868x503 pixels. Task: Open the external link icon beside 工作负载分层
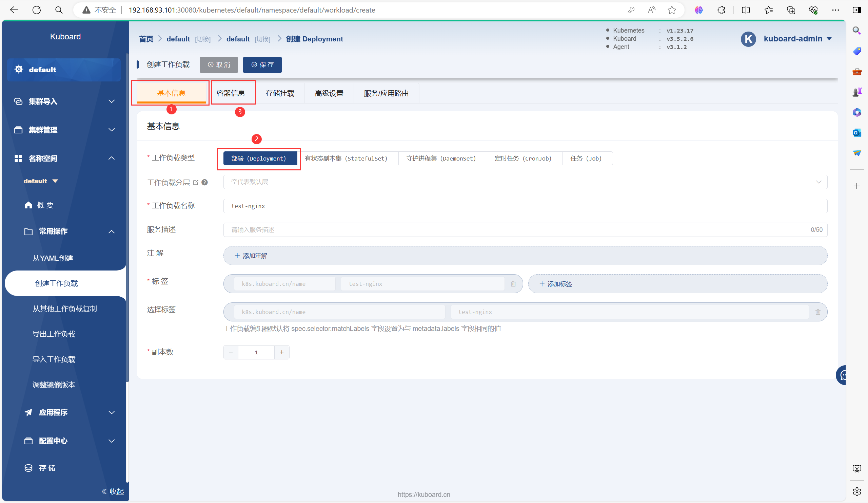(x=196, y=182)
